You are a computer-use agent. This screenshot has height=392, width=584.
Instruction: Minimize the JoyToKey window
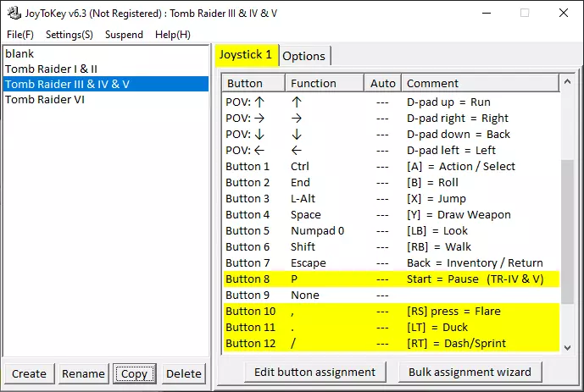[x=487, y=13]
